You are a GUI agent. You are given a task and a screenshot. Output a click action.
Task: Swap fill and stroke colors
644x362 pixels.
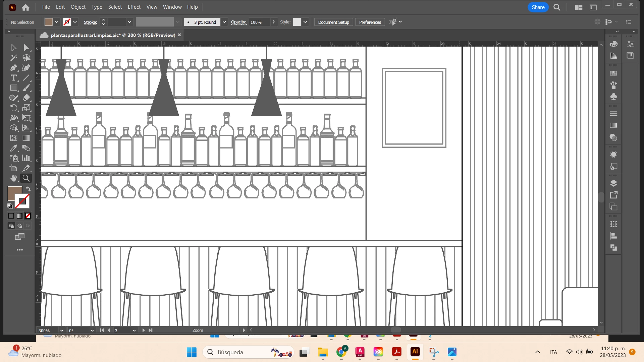click(x=29, y=189)
